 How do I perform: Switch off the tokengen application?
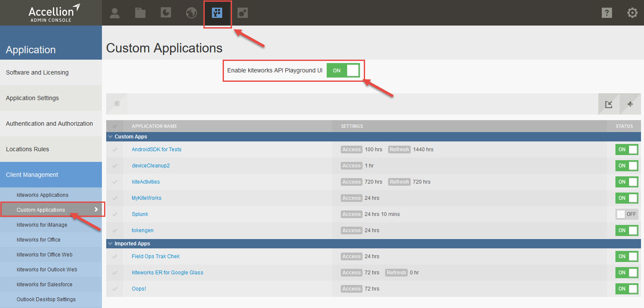pyautogui.click(x=627, y=230)
